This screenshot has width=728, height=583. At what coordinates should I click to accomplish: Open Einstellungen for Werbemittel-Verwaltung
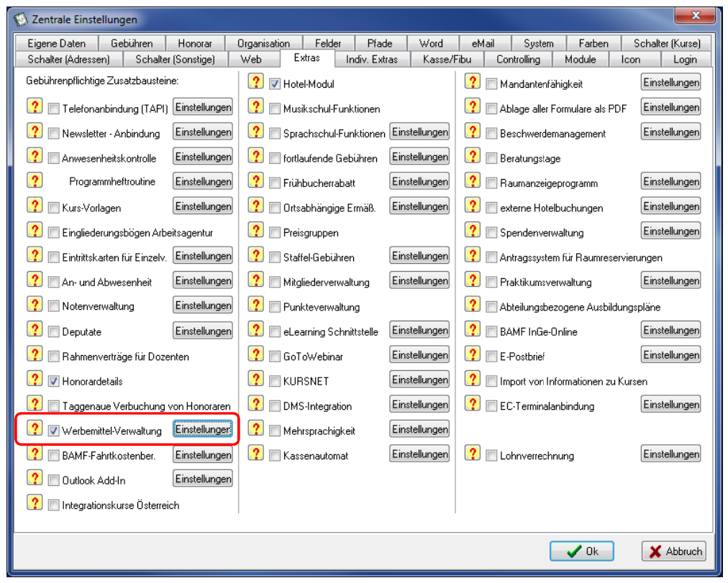click(x=203, y=429)
